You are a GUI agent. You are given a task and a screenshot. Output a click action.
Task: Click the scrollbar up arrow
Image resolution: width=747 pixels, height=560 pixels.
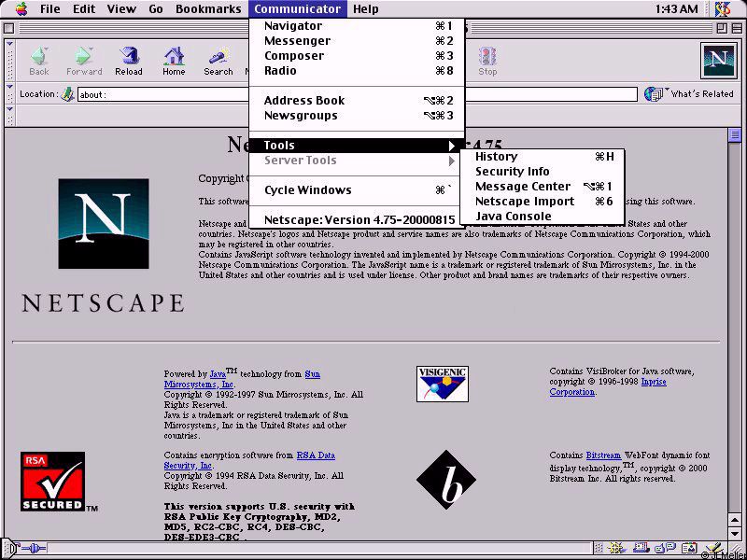[x=734, y=522]
